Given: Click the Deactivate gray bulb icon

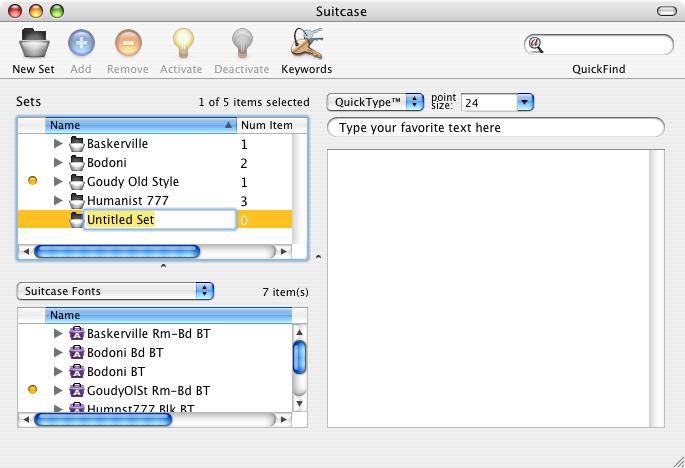Looking at the screenshot, I should (242, 43).
